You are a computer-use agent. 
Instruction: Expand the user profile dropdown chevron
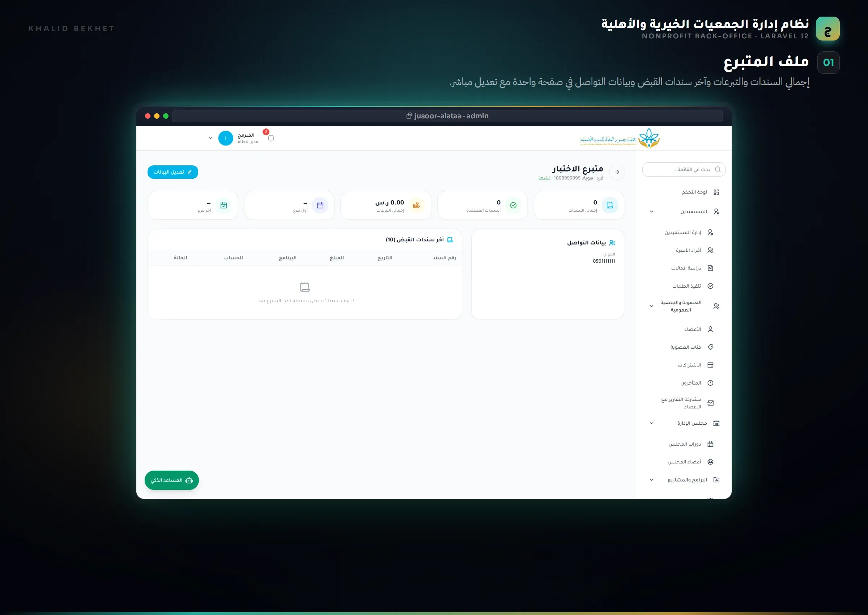point(210,138)
